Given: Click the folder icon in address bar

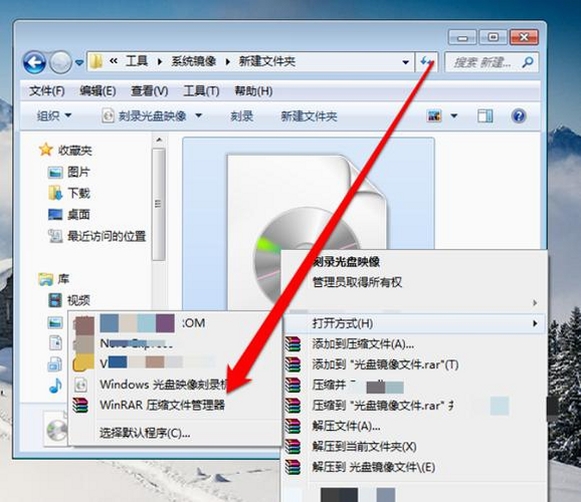Looking at the screenshot, I should [96, 61].
